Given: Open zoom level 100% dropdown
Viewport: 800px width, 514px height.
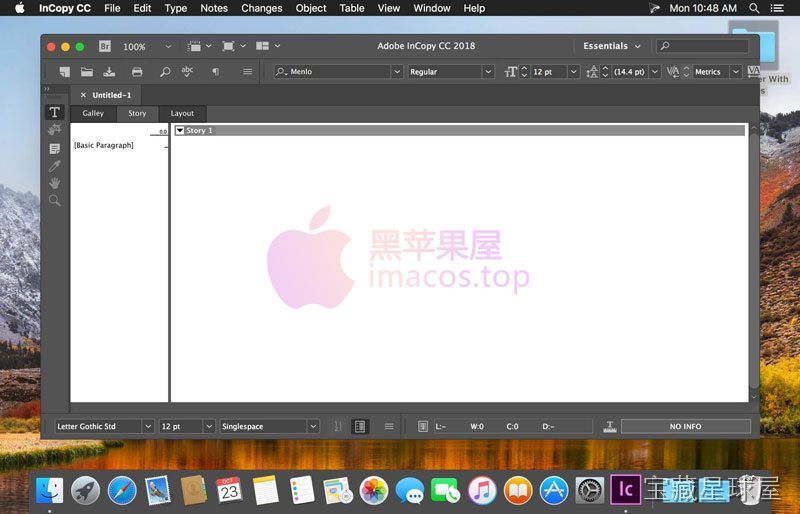Looking at the screenshot, I should (x=168, y=46).
